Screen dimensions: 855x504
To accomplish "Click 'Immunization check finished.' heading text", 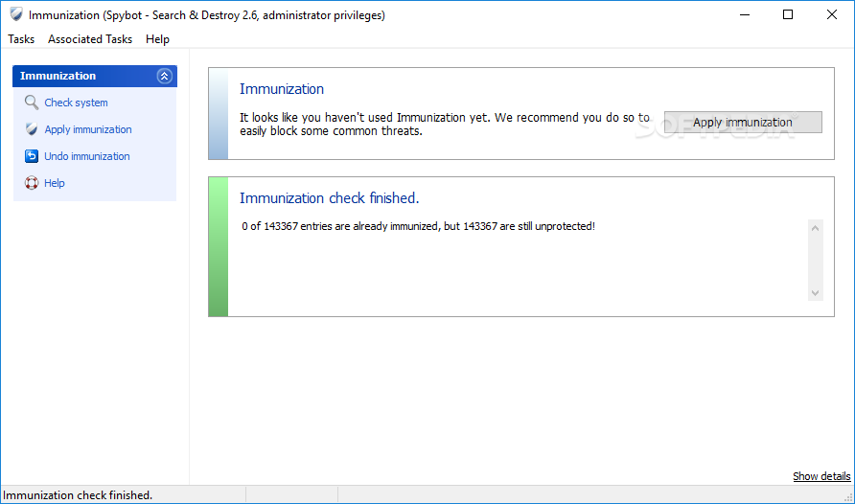I will pos(330,197).
